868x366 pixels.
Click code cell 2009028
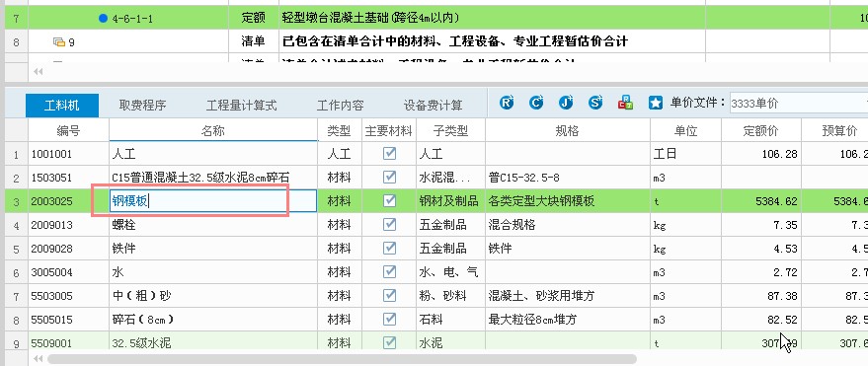click(68, 249)
